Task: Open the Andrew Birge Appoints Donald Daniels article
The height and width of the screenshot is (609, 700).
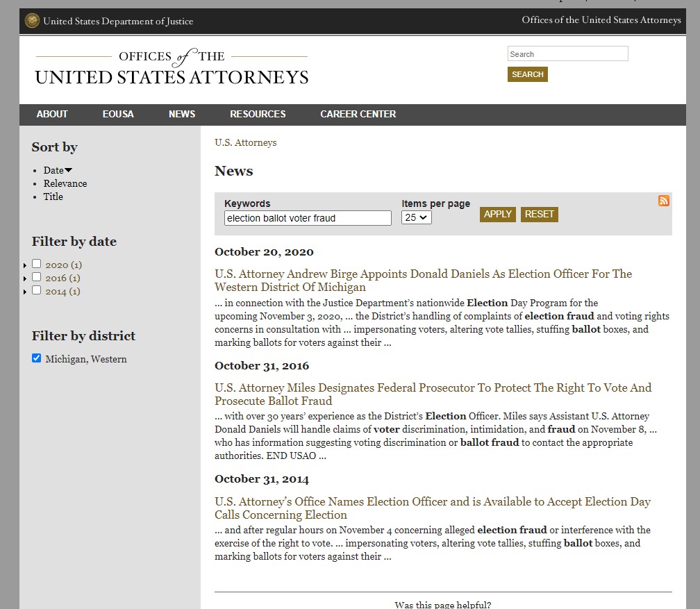Action: (423, 281)
